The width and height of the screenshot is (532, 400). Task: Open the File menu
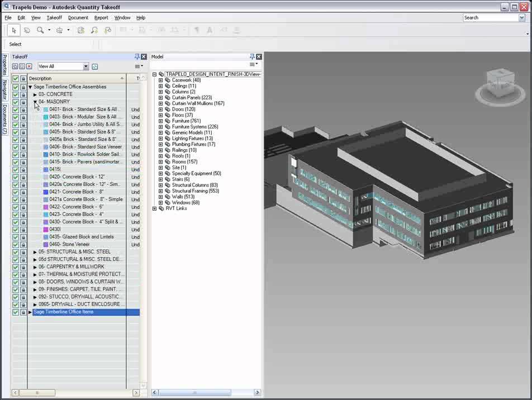point(8,18)
